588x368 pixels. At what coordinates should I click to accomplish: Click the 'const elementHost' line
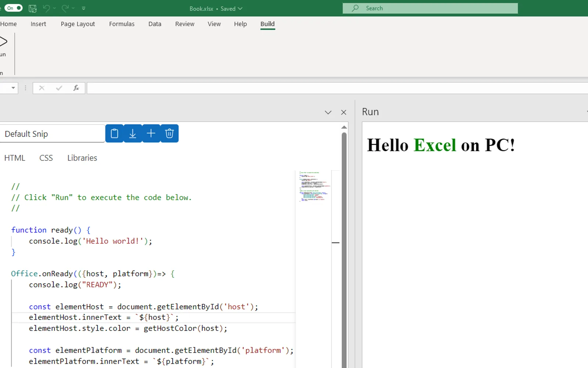click(x=144, y=307)
